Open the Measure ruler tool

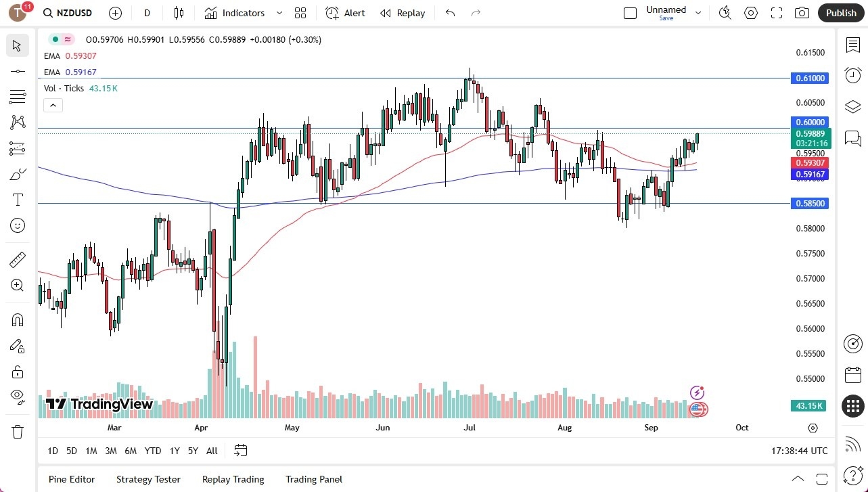coord(17,259)
